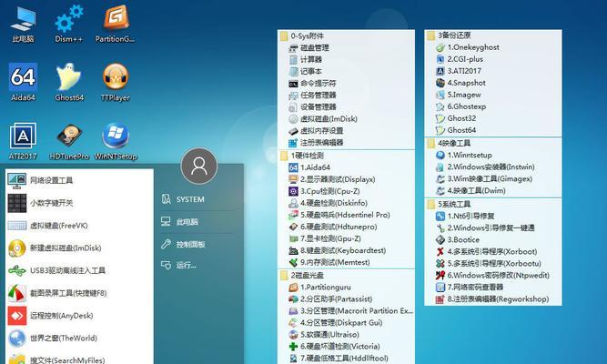607x364 pixels.
Task: Open 任务管理器 menu entry
Action: point(346,96)
